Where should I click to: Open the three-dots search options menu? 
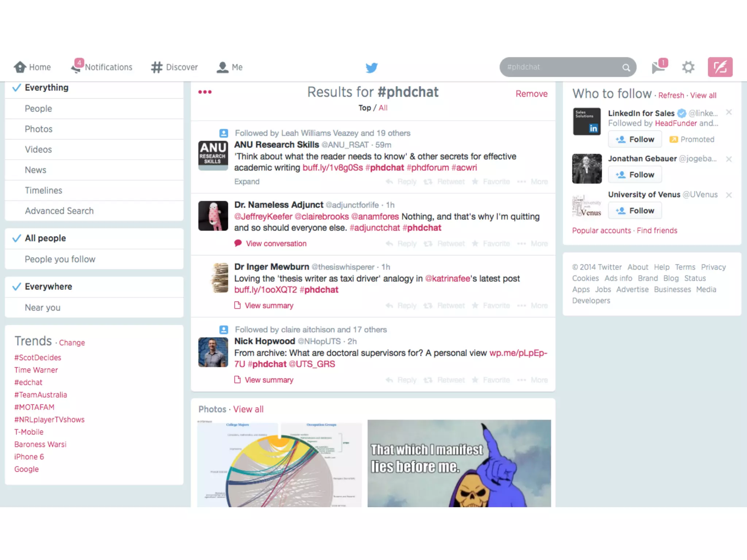(x=205, y=92)
